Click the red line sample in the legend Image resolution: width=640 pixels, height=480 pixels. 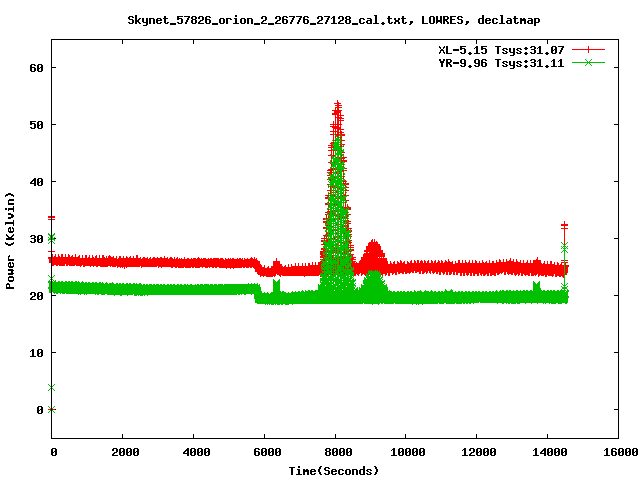[588, 50]
